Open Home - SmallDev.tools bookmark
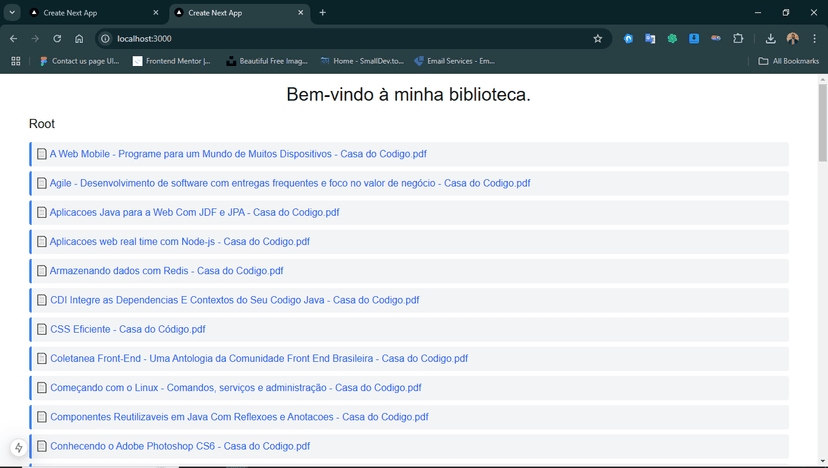The height and width of the screenshot is (468, 828). pos(362,61)
